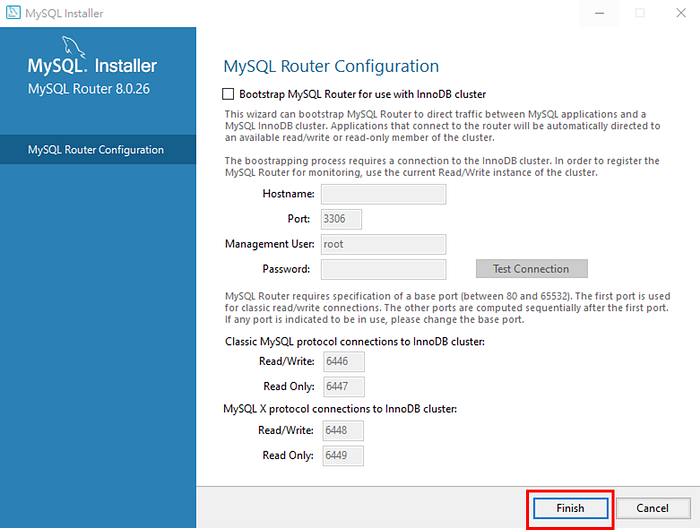Click the Management User label
Image resolution: width=700 pixels, height=530 pixels.
pyautogui.click(x=270, y=244)
